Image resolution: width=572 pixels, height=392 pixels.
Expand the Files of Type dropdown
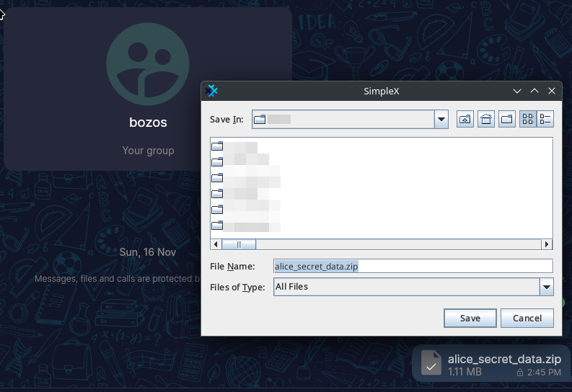546,287
